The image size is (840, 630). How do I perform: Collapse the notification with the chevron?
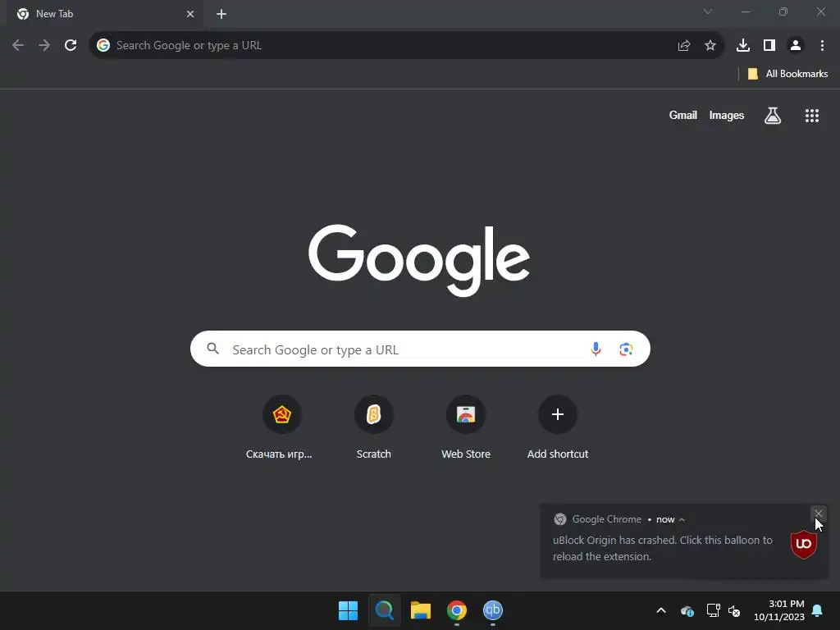point(682,519)
